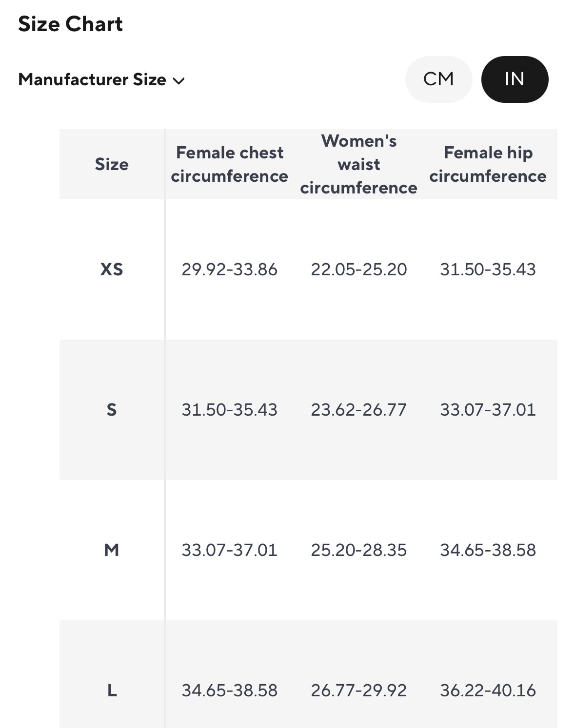Viewport: 575px width, 728px height.
Task: Click the Women's waist circumference header
Action: click(x=358, y=164)
